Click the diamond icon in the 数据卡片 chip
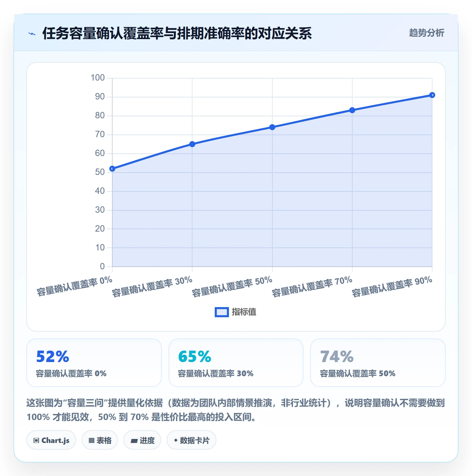This screenshot has width=472, height=476. (176, 440)
